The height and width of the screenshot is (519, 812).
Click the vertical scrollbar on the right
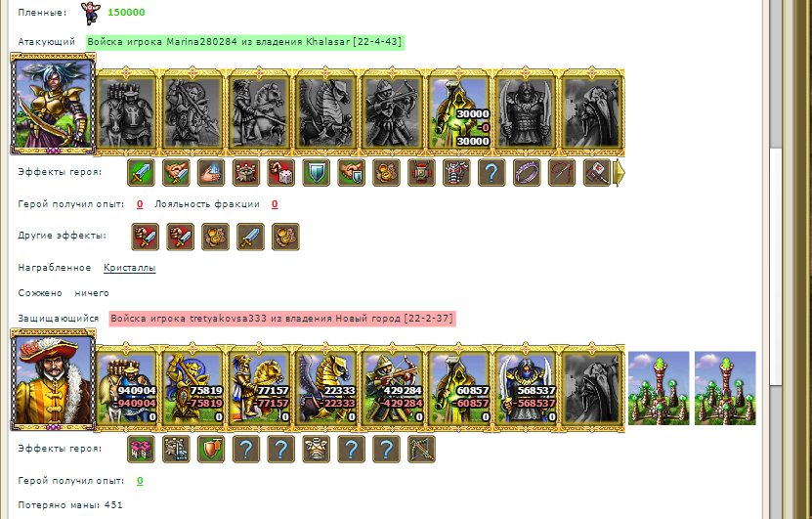click(775, 259)
